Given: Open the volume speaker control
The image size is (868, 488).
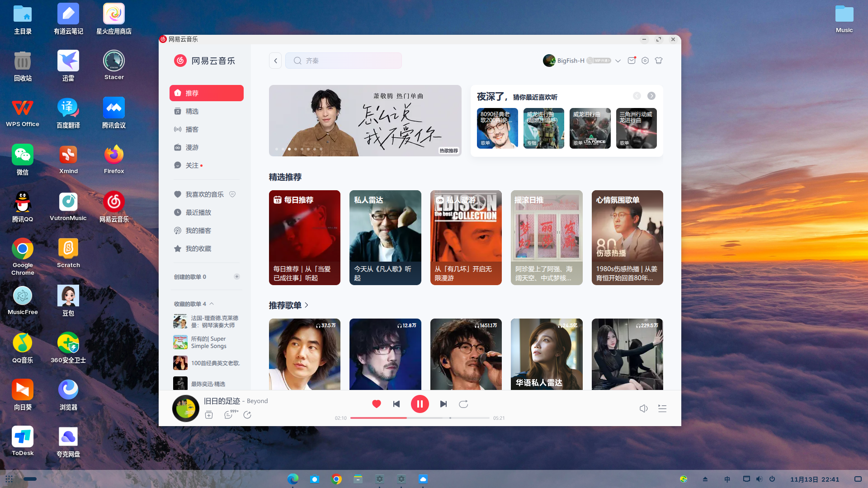Looking at the screenshot, I should point(644,408).
